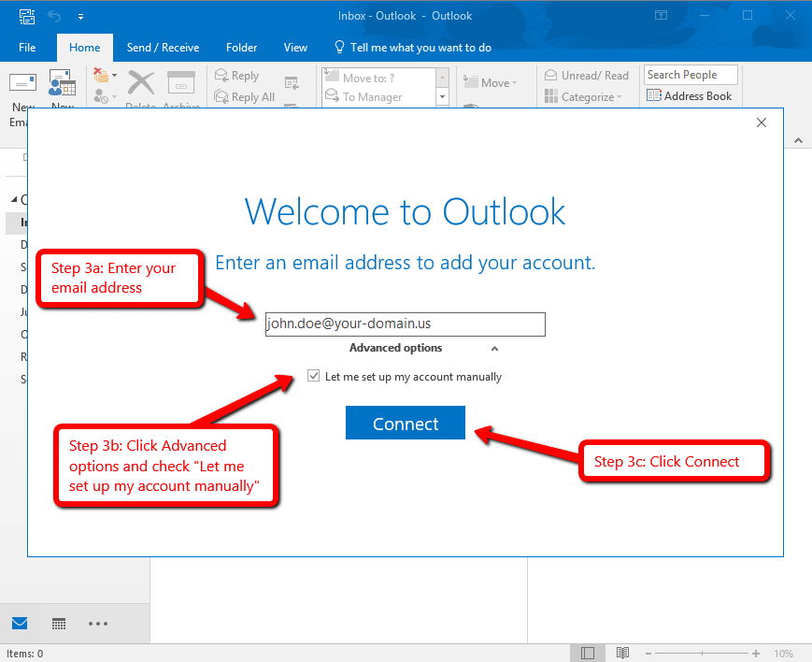The width and height of the screenshot is (812, 662).
Task: Toggle Let me set up my account manually
Action: (313, 376)
